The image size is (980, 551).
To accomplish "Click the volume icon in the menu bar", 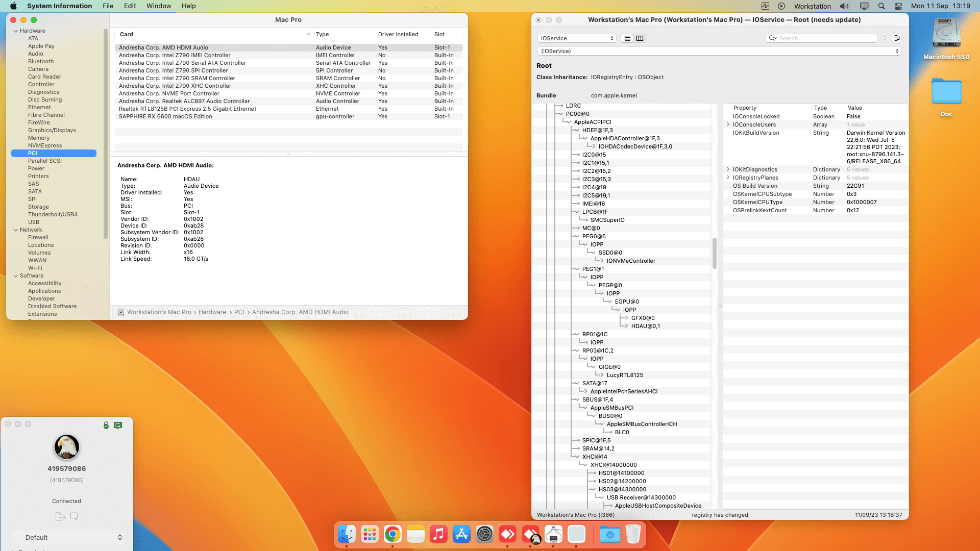I will coord(845,6).
